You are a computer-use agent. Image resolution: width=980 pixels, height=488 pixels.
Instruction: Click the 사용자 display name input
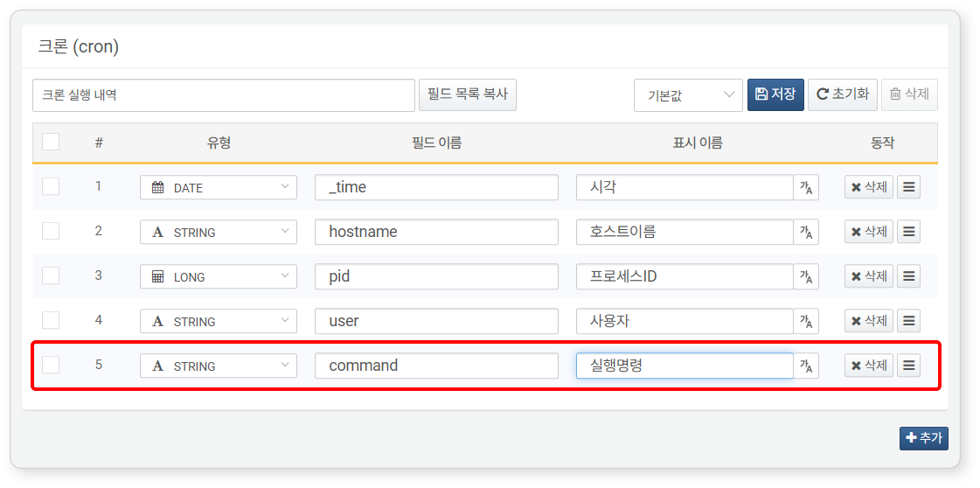(x=685, y=322)
